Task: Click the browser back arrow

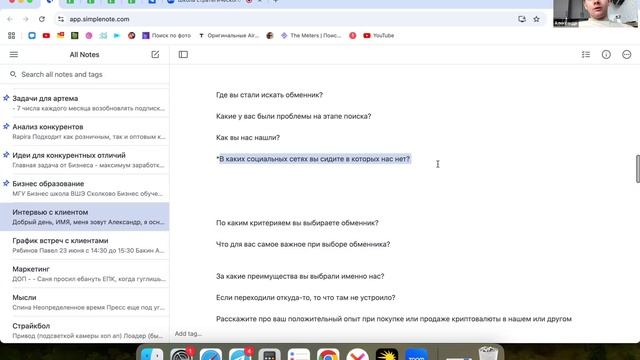Action: (x=10, y=19)
